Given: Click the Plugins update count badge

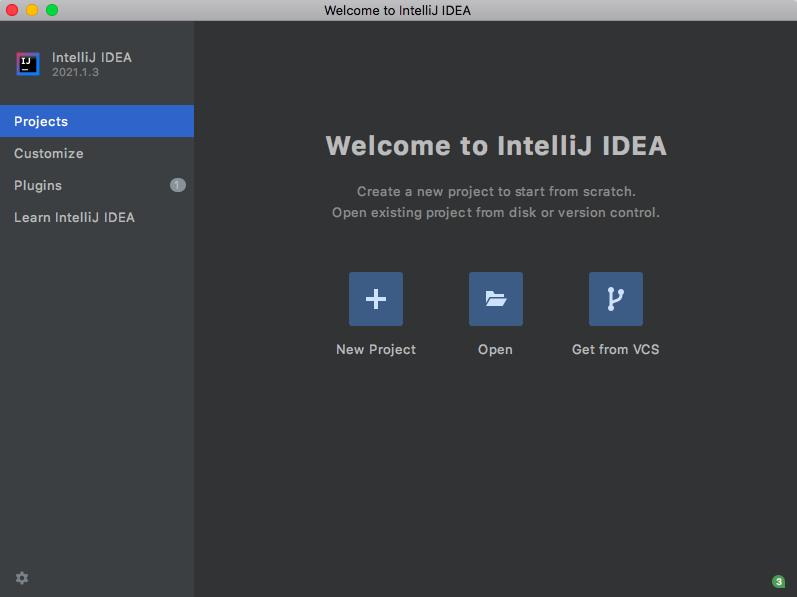Looking at the screenshot, I should click(x=177, y=185).
